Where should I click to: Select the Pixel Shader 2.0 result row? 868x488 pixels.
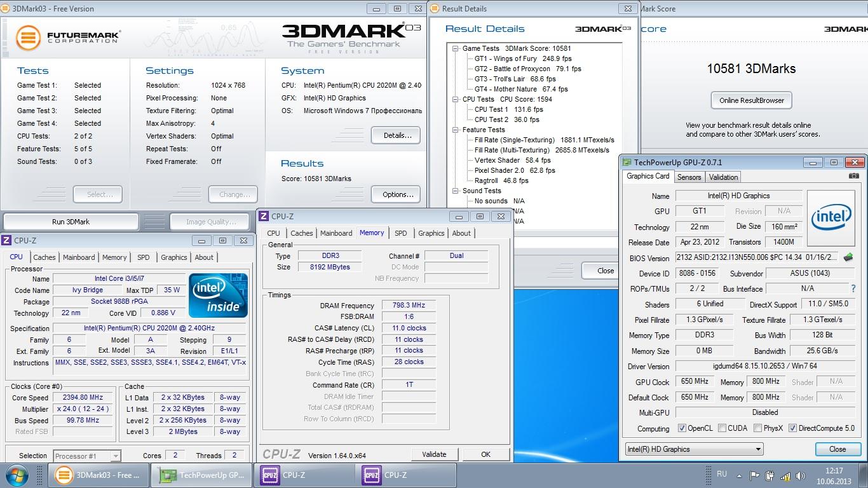pyautogui.click(x=514, y=170)
